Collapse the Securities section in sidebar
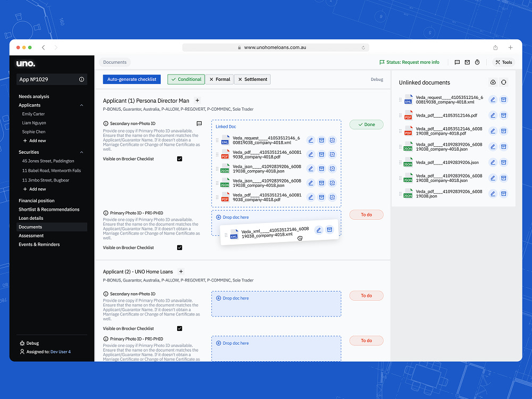The image size is (532, 399). tap(81, 152)
